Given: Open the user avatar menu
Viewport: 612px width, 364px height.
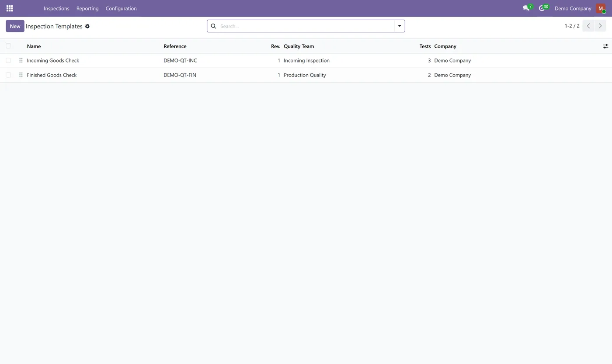Looking at the screenshot, I should click(x=601, y=8).
